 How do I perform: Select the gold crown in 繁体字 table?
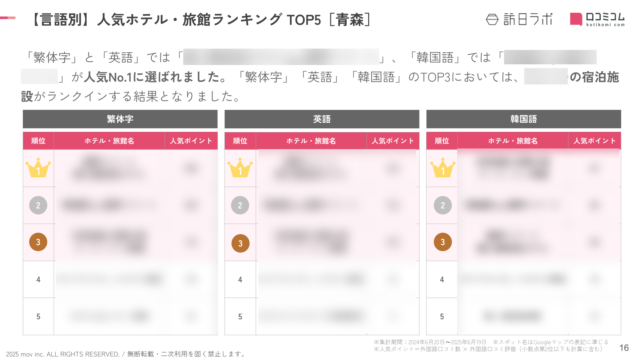coord(38,168)
